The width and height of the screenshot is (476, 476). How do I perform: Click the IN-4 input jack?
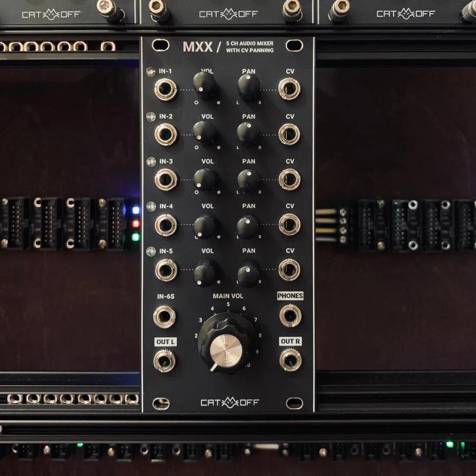(x=166, y=225)
